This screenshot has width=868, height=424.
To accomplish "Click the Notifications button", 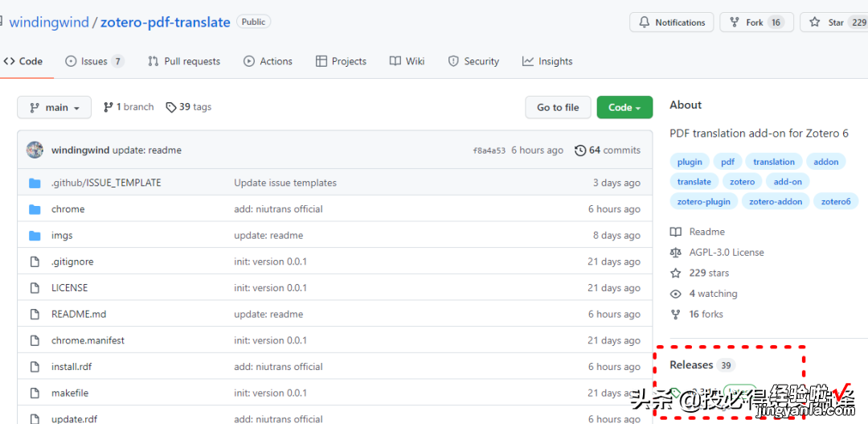I will point(672,23).
